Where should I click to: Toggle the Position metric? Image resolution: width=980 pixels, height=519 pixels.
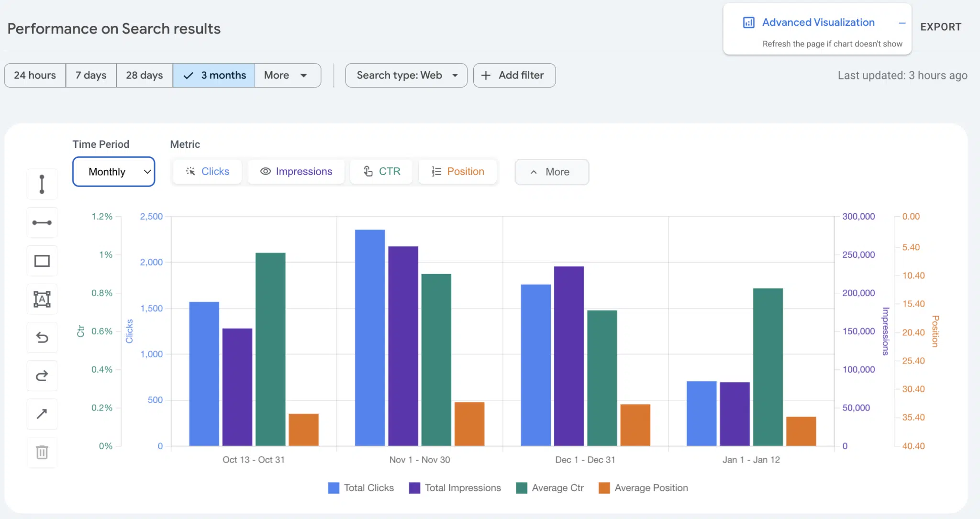pos(458,172)
